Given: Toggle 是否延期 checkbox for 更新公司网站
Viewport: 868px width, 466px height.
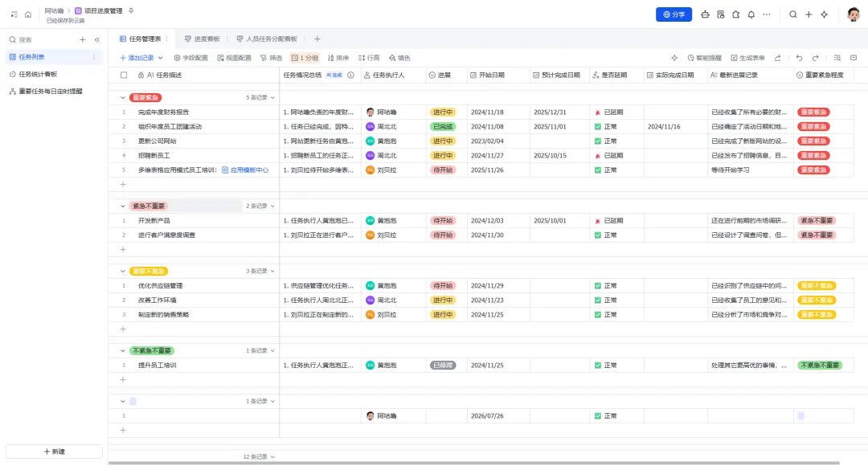Looking at the screenshot, I should tap(598, 141).
